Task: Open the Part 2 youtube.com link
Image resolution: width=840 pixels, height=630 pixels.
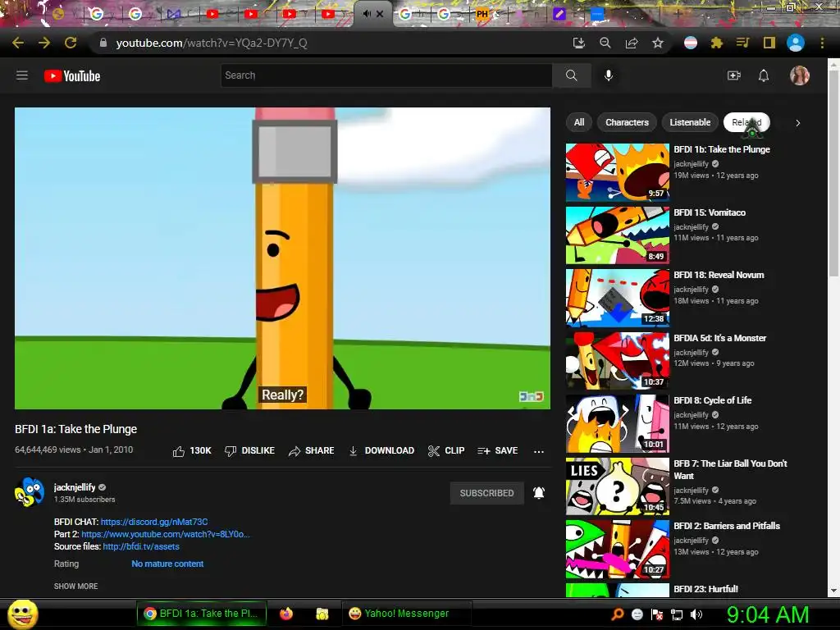Action: 166,534
